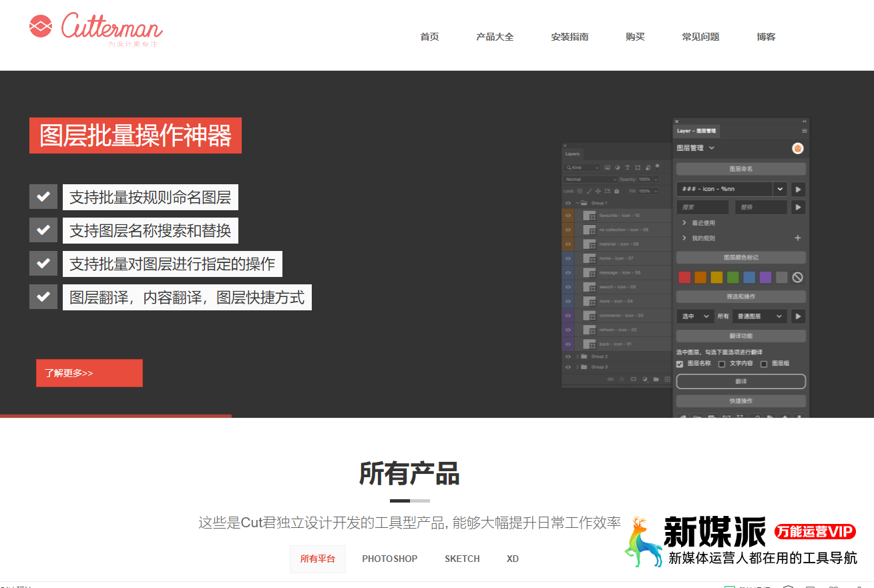The image size is (874, 588).
Task: Click the link layers icon in Layers panel
Action: pyautogui.click(x=610, y=379)
